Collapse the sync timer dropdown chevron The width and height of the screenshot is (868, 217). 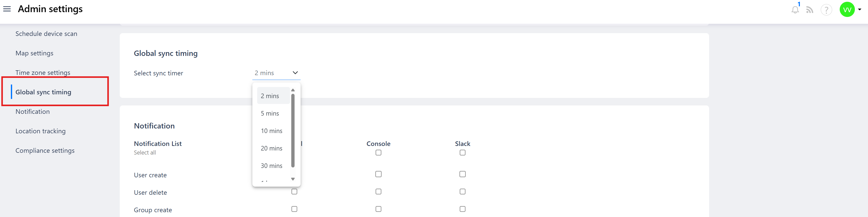coord(295,73)
